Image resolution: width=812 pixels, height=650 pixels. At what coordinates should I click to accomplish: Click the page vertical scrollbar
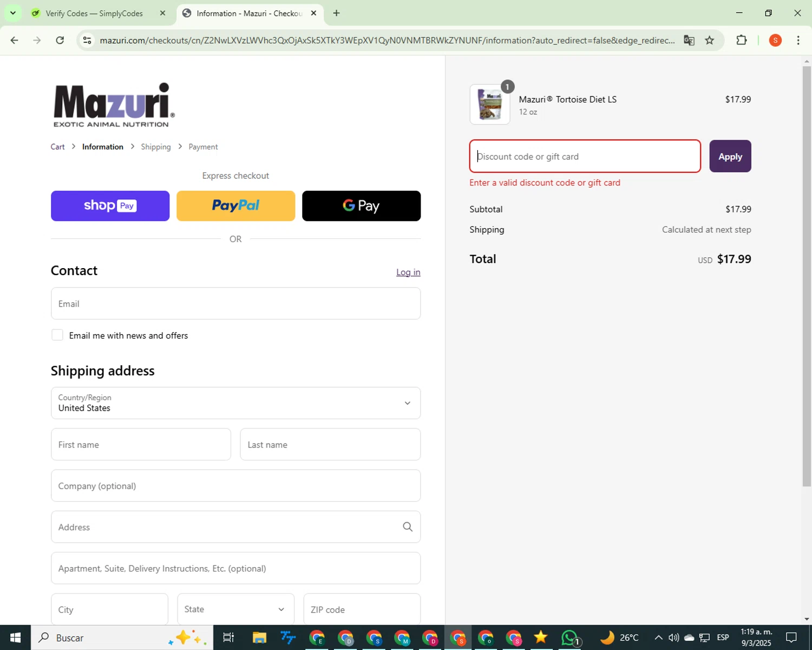coord(807,276)
